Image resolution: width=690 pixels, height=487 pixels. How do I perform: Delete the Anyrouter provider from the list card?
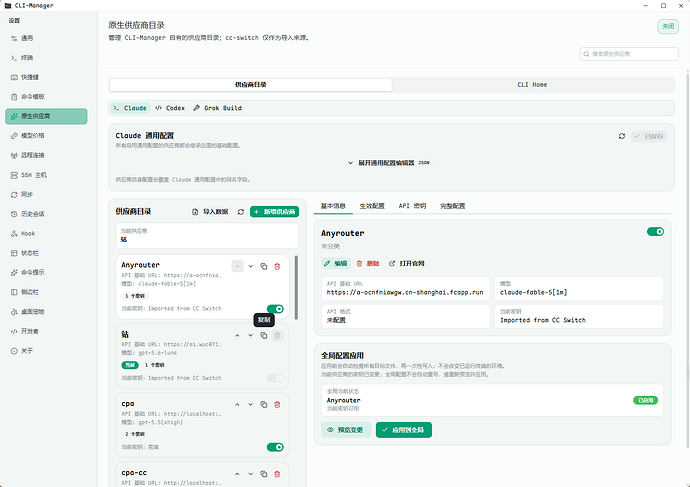(277, 266)
